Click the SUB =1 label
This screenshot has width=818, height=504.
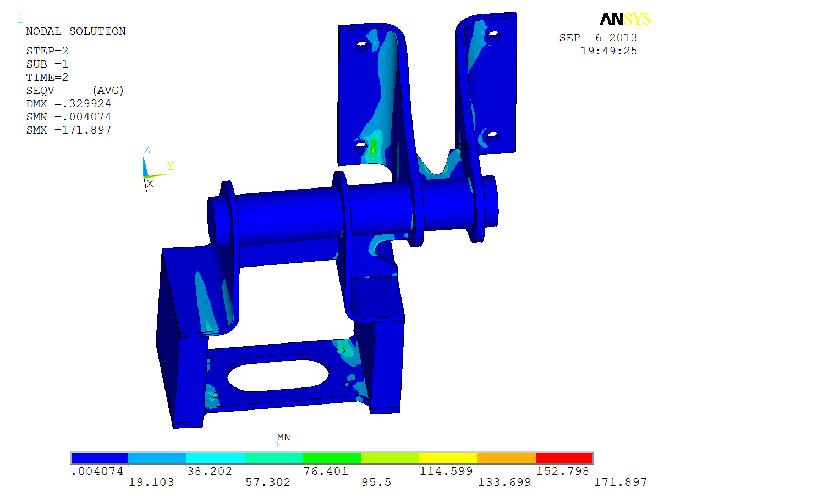point(47,64)
